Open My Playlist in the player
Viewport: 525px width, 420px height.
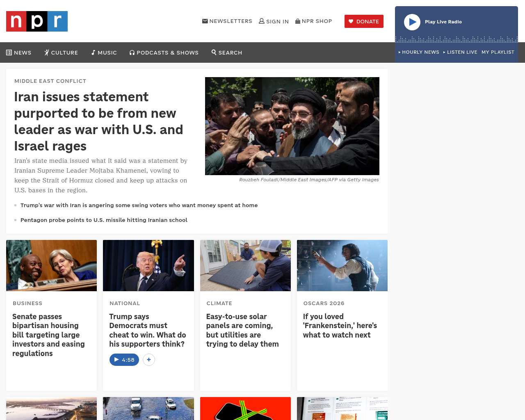click(498, 52)
